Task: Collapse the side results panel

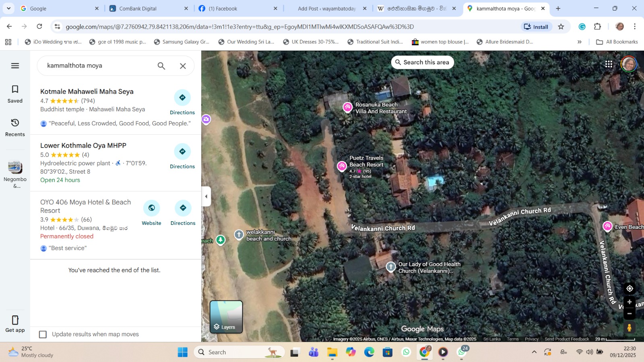Action: coord(206,196)
